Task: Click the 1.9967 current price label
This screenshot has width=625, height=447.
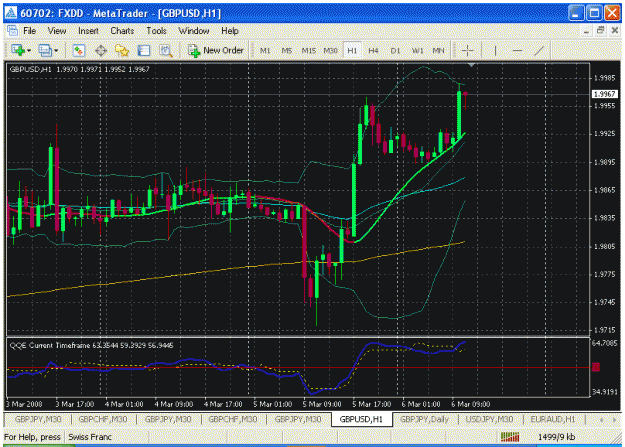Action: click(605, 94)
